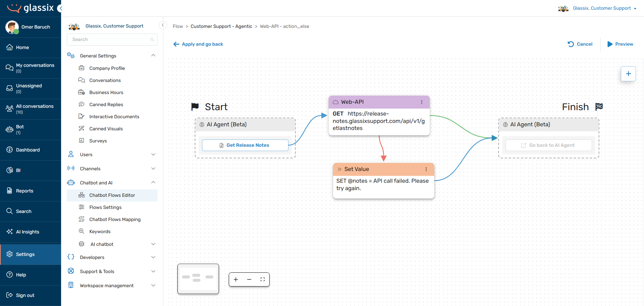Click the Reports document icon

[x=10, y=191]
